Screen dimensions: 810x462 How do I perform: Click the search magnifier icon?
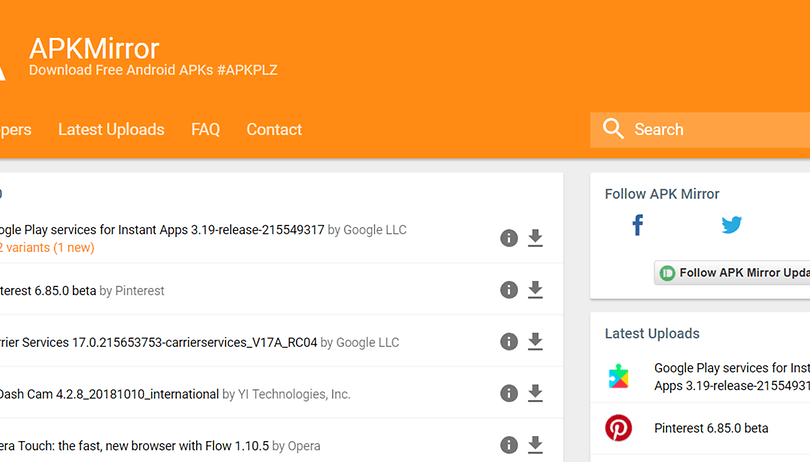613,129
